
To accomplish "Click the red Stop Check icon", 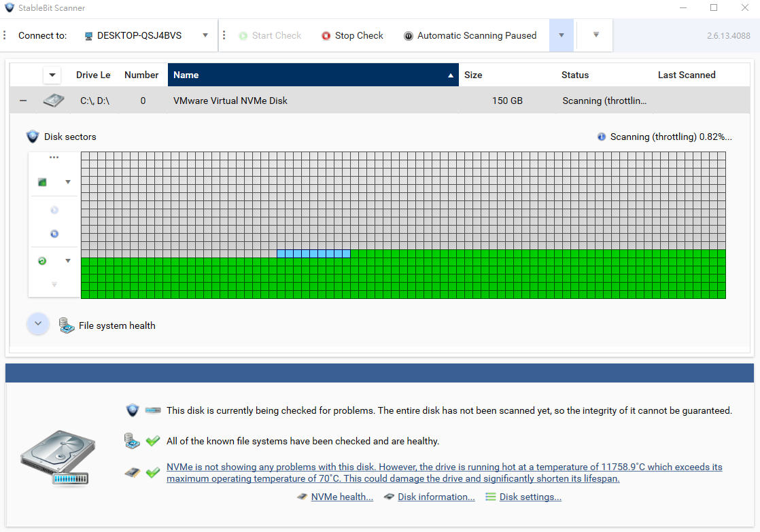I will pos(326,36).
